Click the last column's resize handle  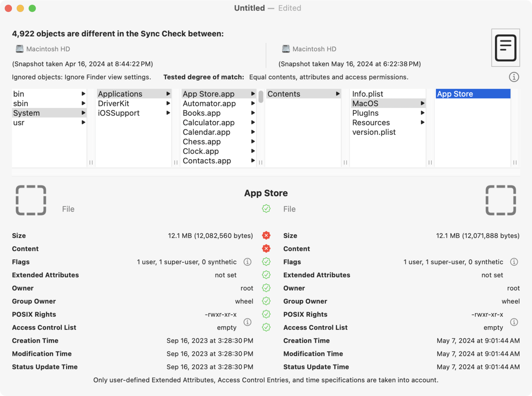[x=515, y=163]
